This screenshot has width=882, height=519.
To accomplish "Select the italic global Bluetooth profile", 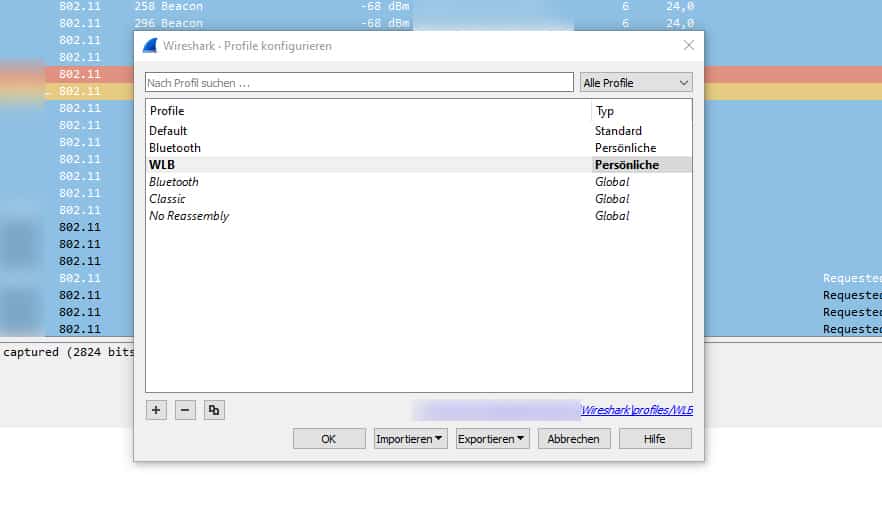I will coord(418,182).
